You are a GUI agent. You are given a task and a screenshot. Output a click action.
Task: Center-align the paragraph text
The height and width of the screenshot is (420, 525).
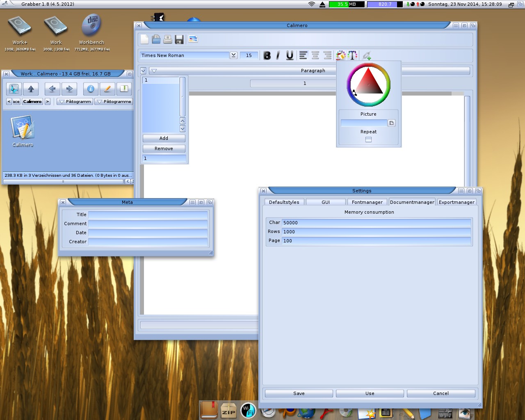[x=315, y=55]
